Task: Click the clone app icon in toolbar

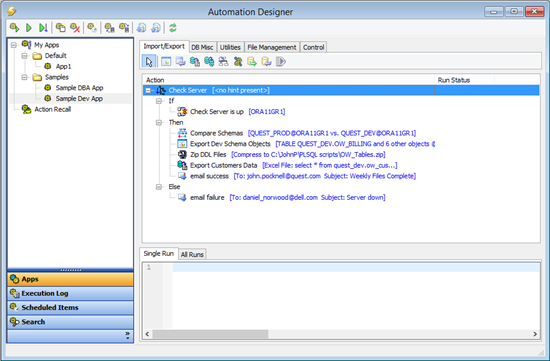Action: point(60,28)
